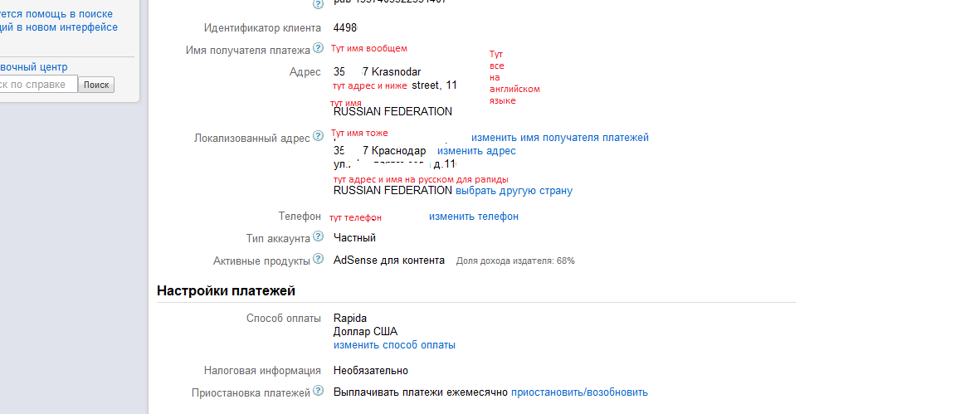This screenshot has height=414, width=980.
Task: Open the help center link in sidebar
Action: 33,67
